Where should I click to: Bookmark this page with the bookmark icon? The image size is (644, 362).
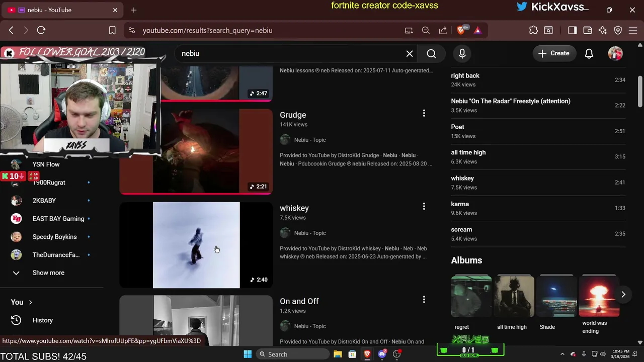pyautogui.click(x=113, y=30)
